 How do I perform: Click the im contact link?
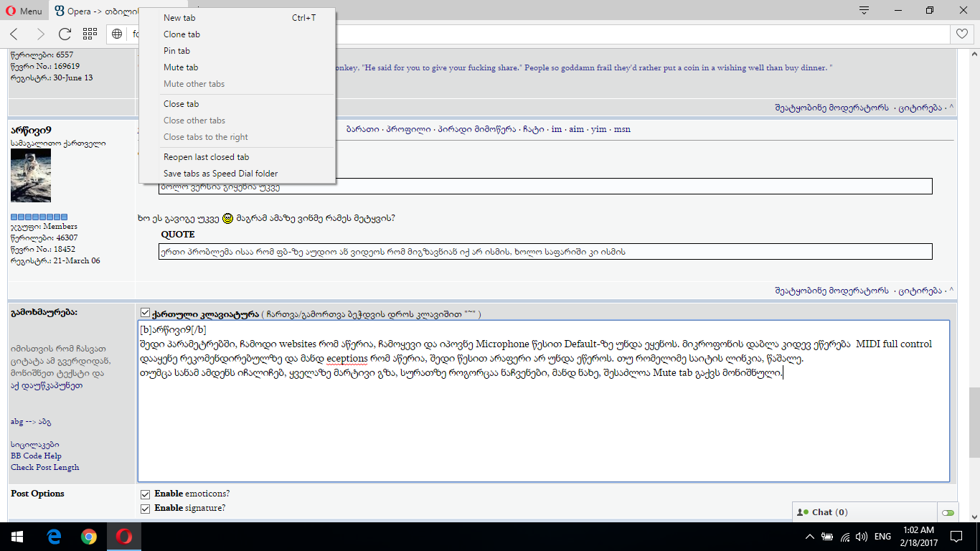coord(557,129)
